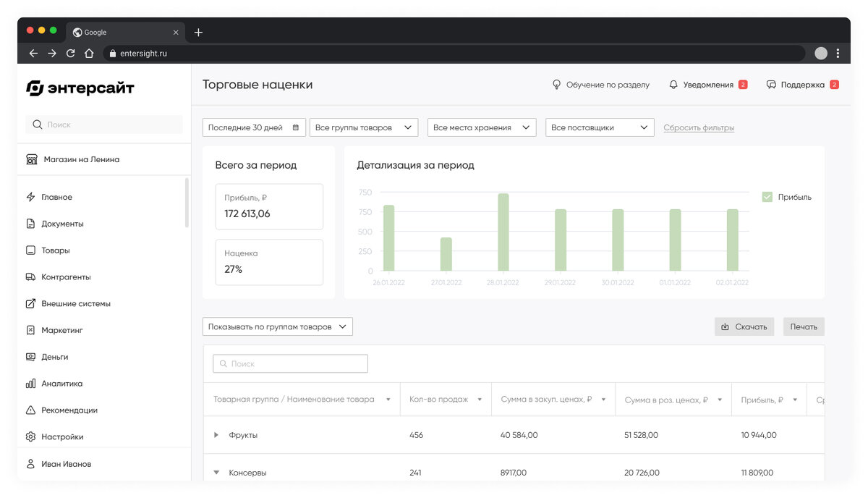
Task: Toggle the Прибыль chart legend checkbox
Action: pos(767,197)
